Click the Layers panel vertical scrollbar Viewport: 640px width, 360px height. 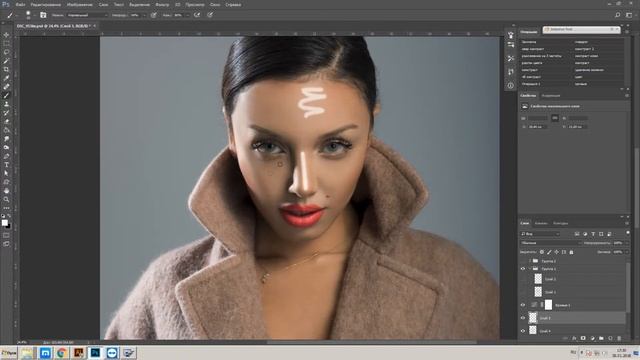click(628, 288)
